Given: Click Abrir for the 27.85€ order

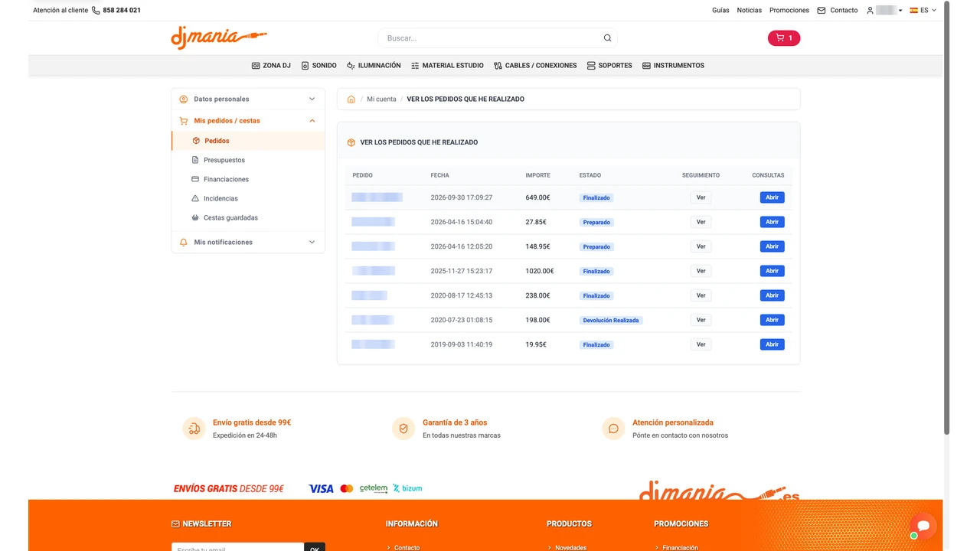Looking at the screenshot, I should tap(772, 222).
